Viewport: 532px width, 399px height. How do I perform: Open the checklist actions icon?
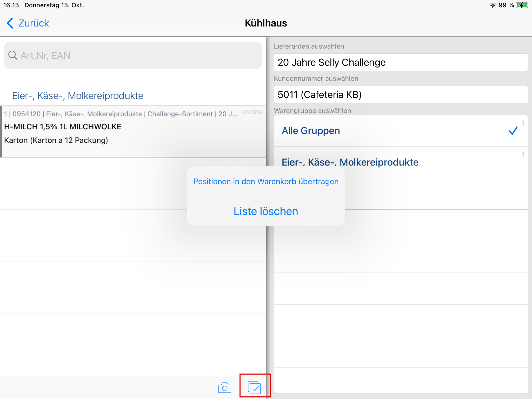[254, 388]
